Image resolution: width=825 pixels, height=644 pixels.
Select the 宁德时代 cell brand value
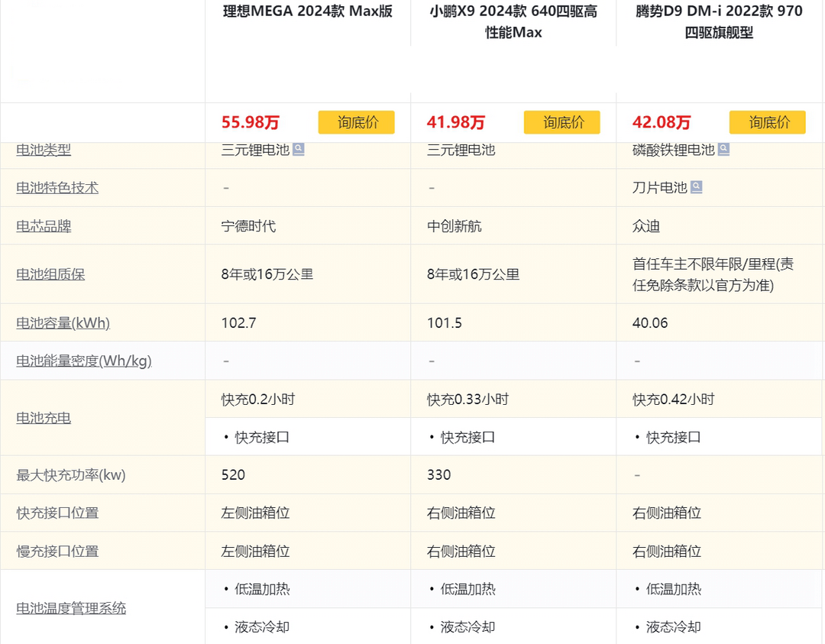248,226
